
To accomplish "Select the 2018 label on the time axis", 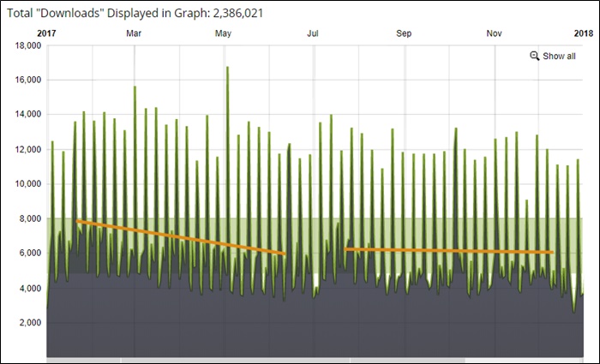I will (584, 33).
